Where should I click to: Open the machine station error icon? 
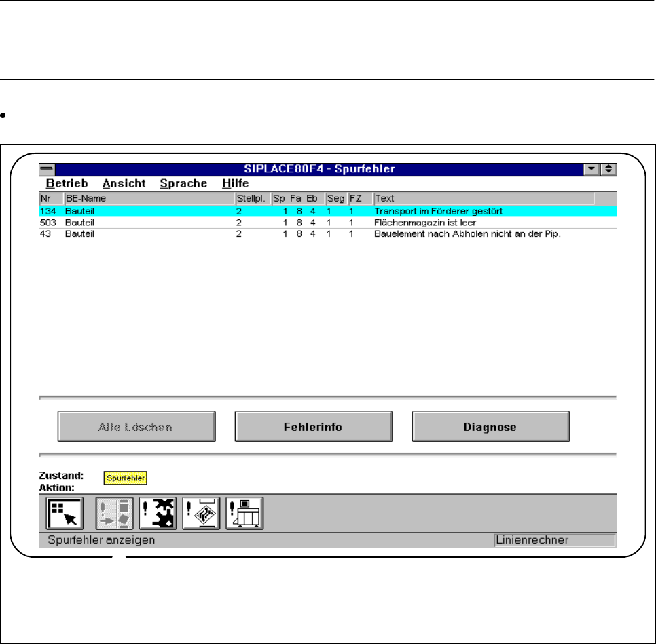click(x=244, y=513)
